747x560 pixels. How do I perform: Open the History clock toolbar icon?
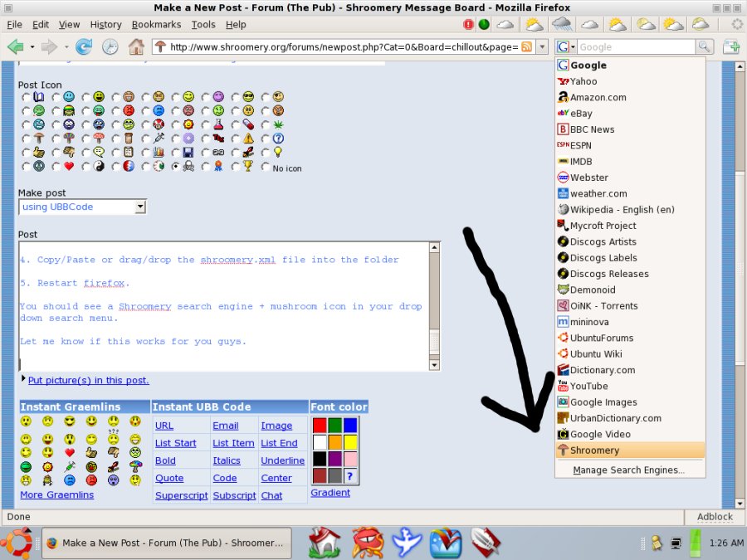(110, 46)
